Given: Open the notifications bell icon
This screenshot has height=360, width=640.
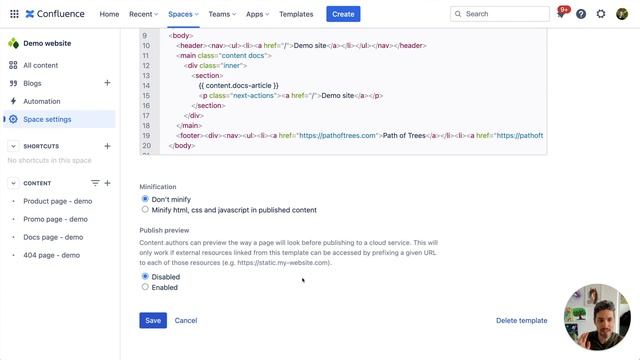Looking at the screenshot, I should [x=561, y=14].
